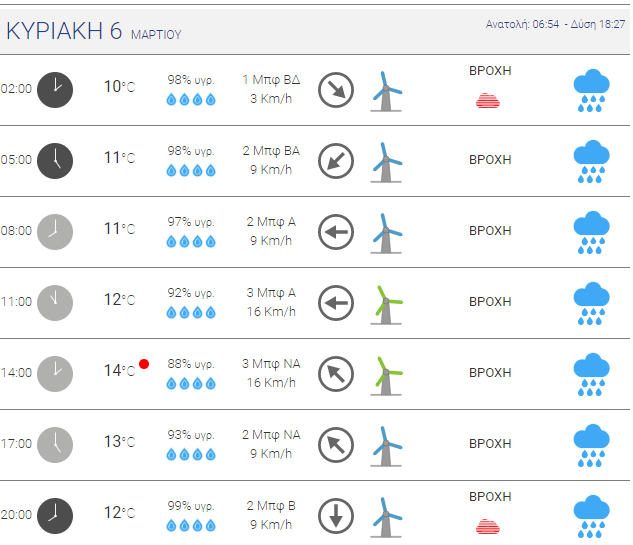
Task: Click the 14°C temperature reading
Action: pos(119,371)
